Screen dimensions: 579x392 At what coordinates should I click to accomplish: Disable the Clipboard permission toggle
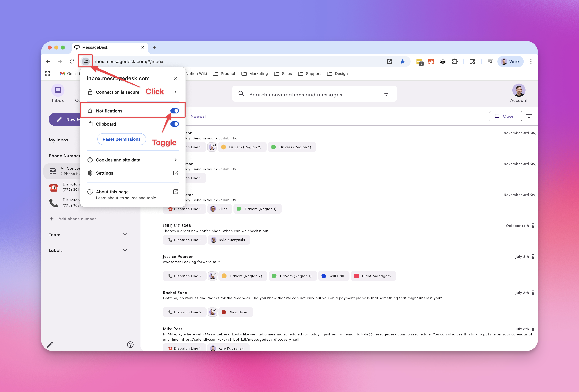tap(174, 124)
